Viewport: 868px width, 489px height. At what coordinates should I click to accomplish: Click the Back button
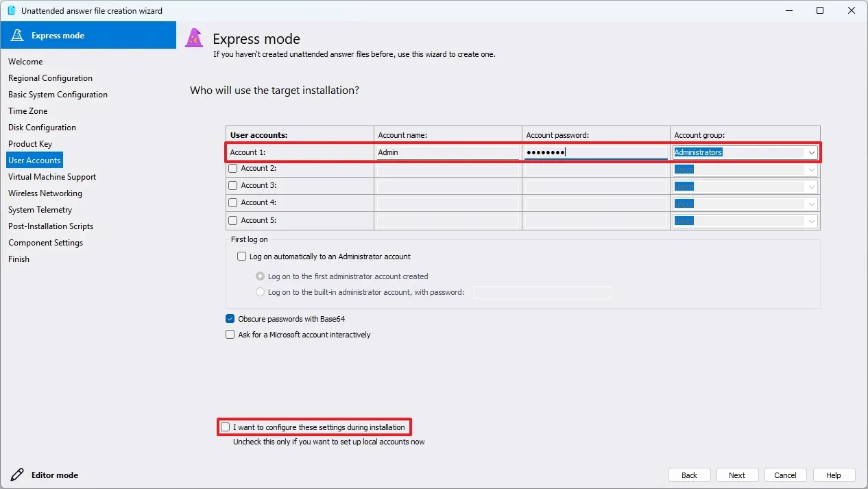click(x=689, y=475)
